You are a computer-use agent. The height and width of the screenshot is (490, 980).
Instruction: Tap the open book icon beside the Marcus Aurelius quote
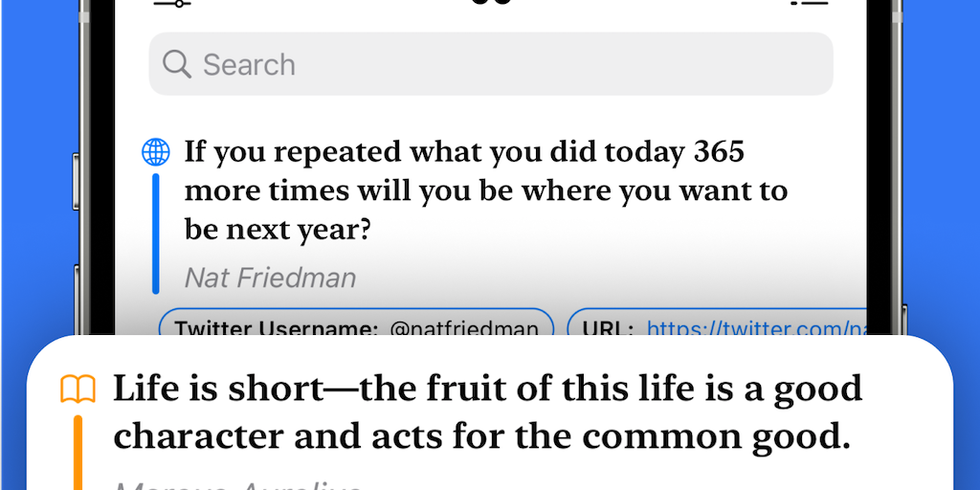tap(78, 390)
